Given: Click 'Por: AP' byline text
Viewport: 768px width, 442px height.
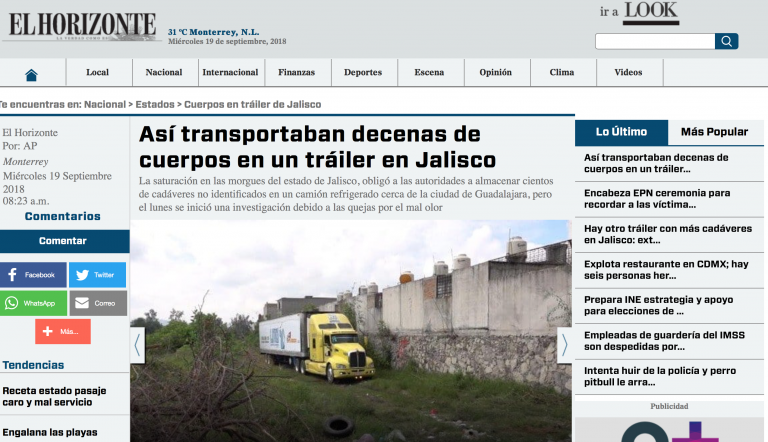Looking at the screenshot, I should tap(20, 146).
